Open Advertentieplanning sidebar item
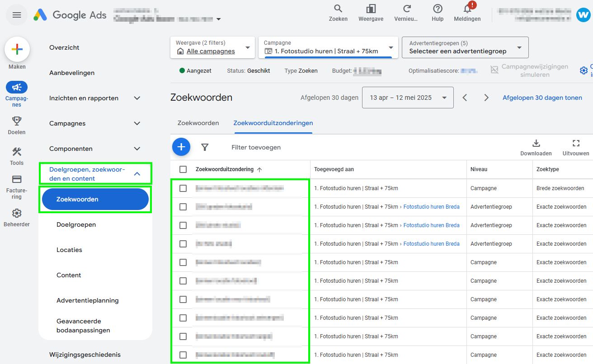Viewport: 593px width, 364px height. [x=87, y=300]
